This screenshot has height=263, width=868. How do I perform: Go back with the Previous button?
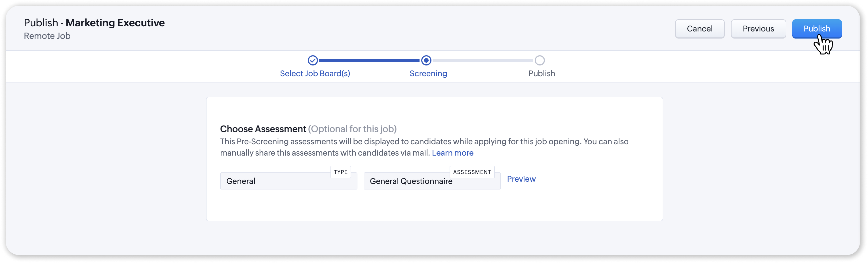coord(758,29)
